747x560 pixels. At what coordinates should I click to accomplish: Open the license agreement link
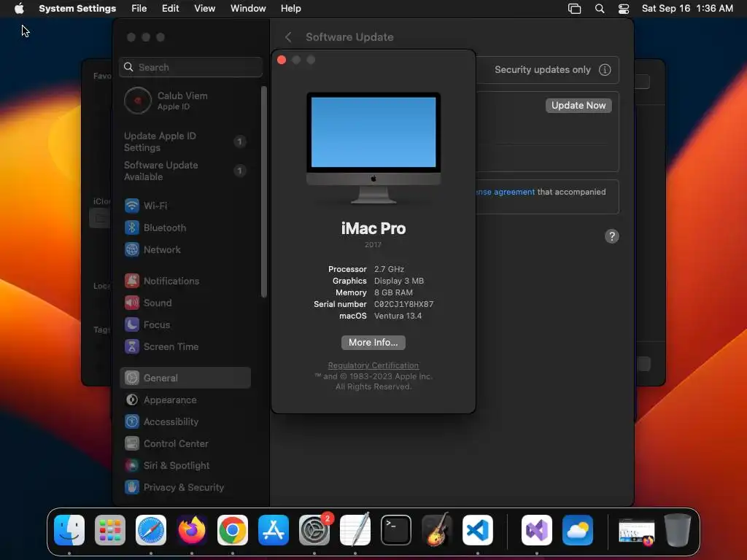point(505,192)
